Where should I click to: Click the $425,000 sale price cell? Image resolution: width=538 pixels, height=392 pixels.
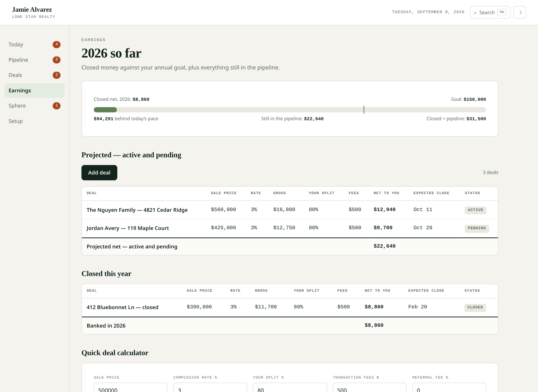(223, 228)
